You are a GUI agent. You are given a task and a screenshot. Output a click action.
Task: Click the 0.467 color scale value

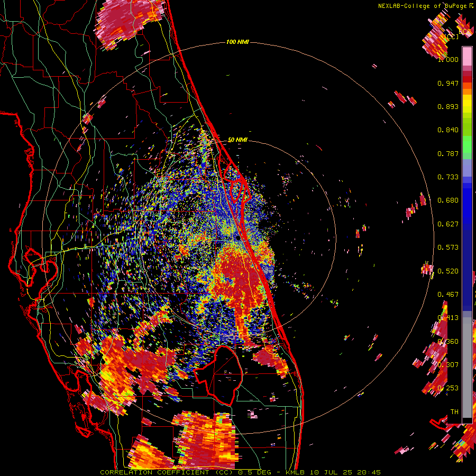pyautogui.click(x=448, y=295)
